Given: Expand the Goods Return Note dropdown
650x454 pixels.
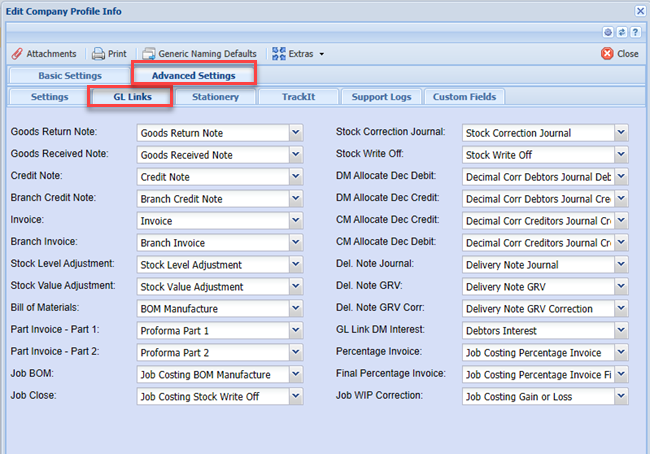Looking at the screenshot, I should [295, 133].
